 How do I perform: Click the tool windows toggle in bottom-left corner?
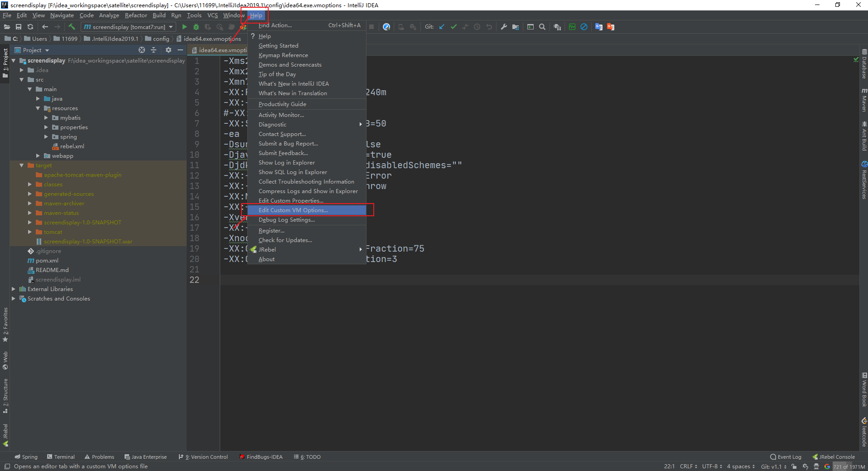tap(7, 466)
